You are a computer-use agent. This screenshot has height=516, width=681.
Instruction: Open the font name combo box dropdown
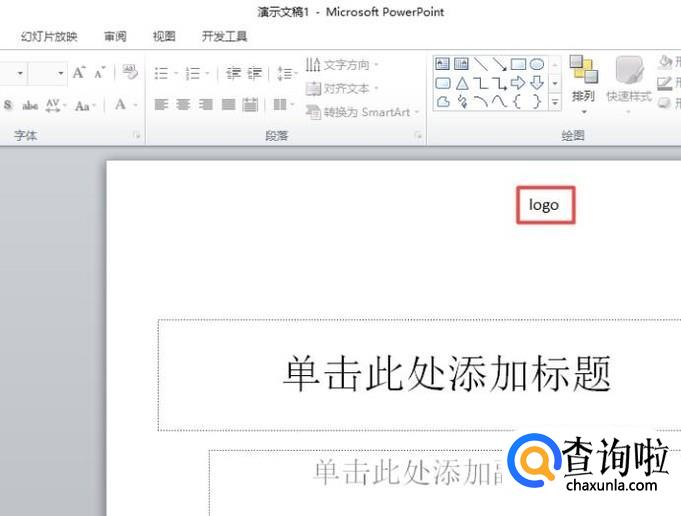[x=20, y=73]
